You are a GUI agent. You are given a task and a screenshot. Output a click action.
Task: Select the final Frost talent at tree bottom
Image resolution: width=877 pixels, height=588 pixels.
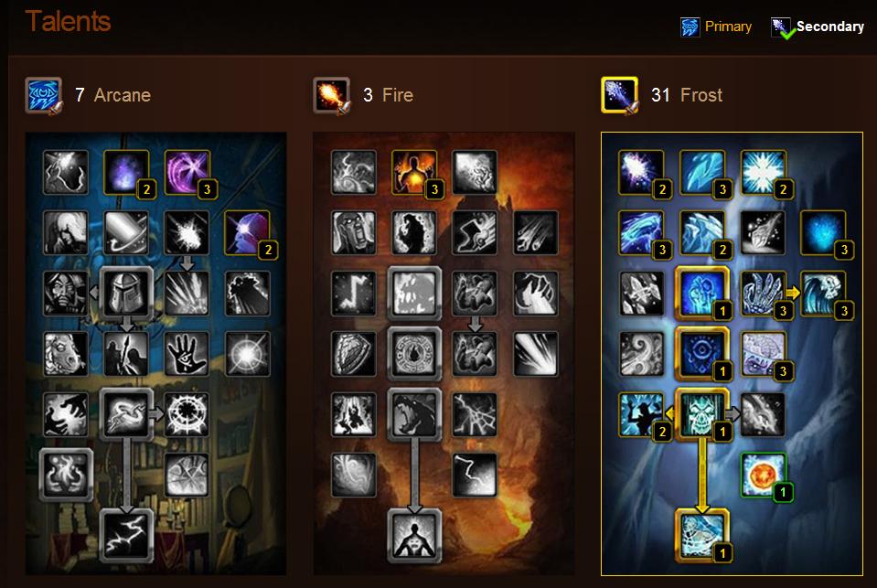click(x=702, y=535)
